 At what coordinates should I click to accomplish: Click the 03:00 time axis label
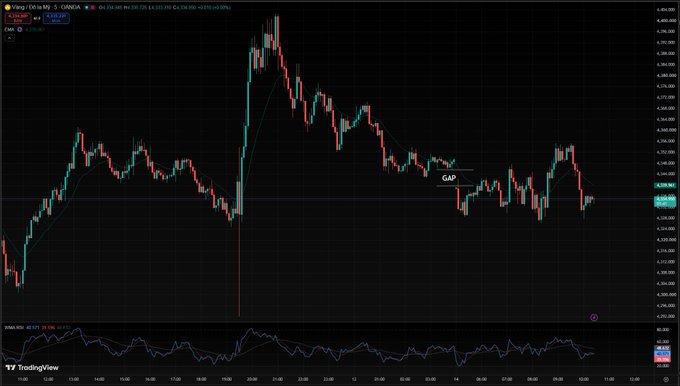(431, 379)
